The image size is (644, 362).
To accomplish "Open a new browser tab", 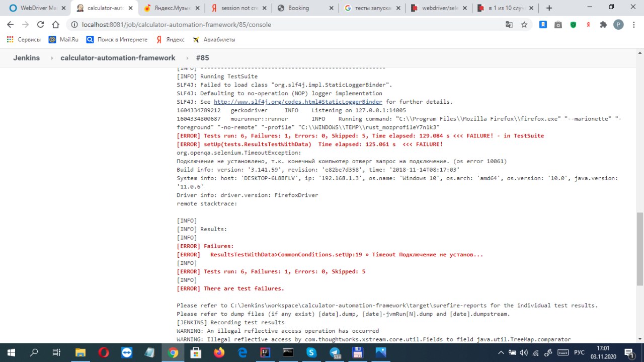I will click(549, 8).
